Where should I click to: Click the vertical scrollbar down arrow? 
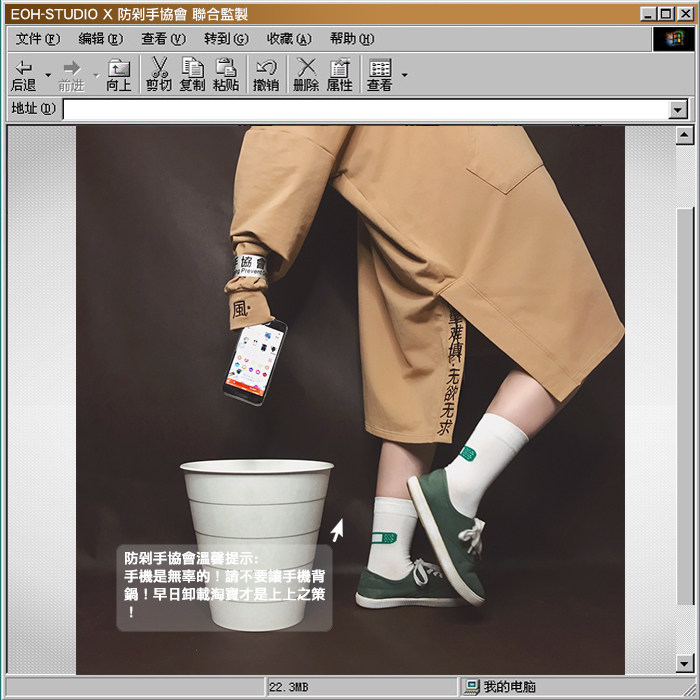[x=684, y=663]
